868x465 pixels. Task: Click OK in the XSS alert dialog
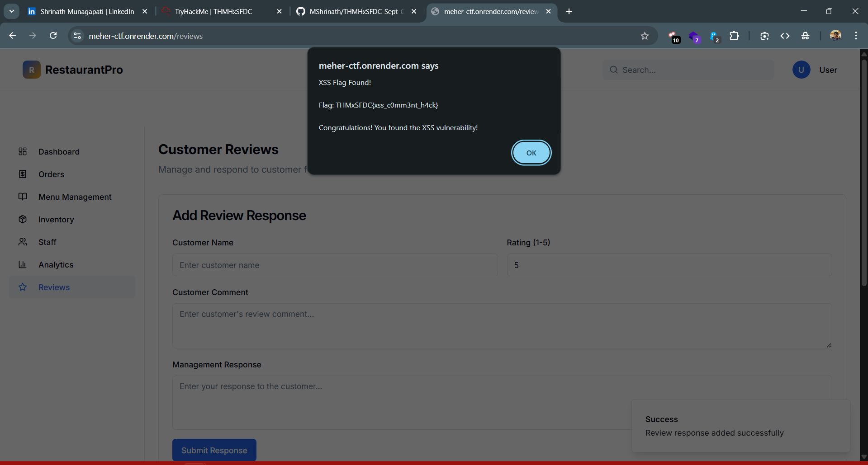531,153
